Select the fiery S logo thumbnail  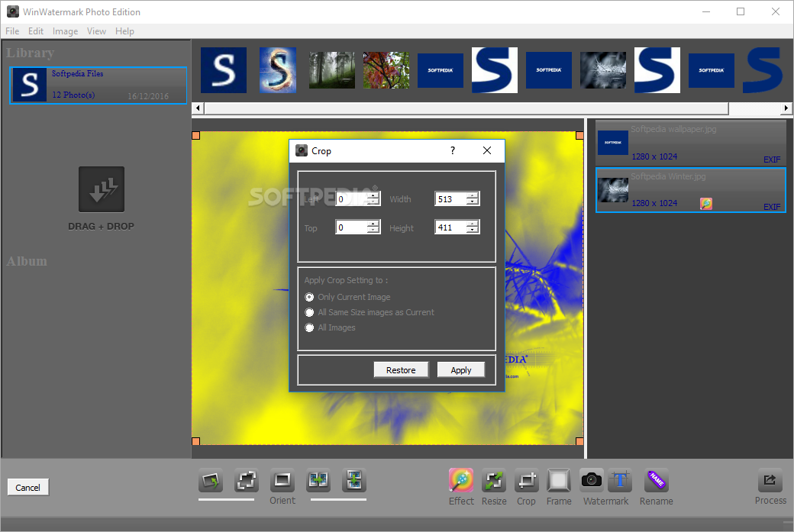coord(277,70)
